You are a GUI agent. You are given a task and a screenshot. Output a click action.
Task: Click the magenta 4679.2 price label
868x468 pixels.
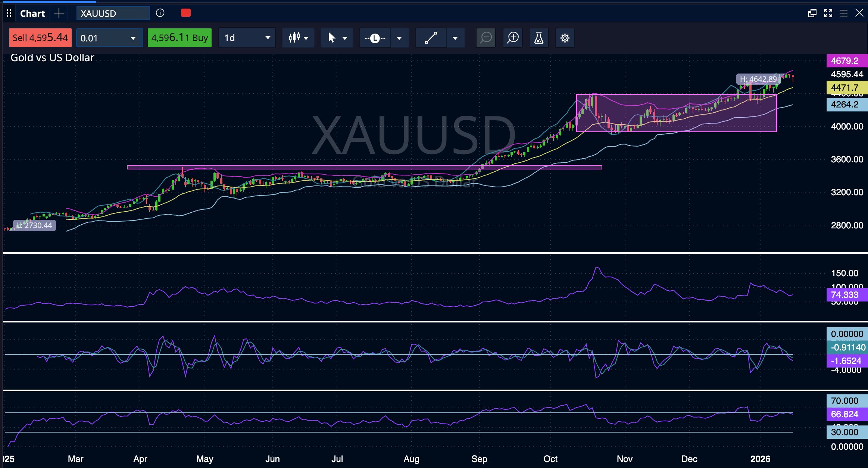[x=846, y=60]
